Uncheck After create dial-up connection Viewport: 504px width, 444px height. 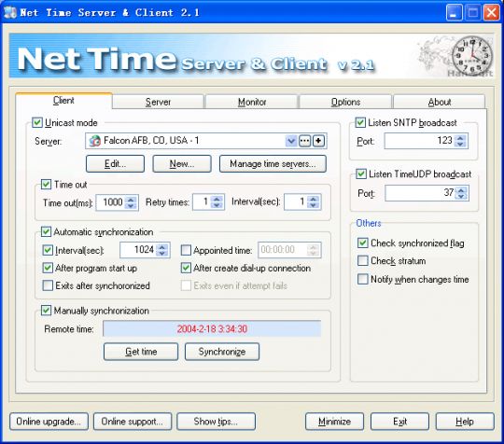186,268
